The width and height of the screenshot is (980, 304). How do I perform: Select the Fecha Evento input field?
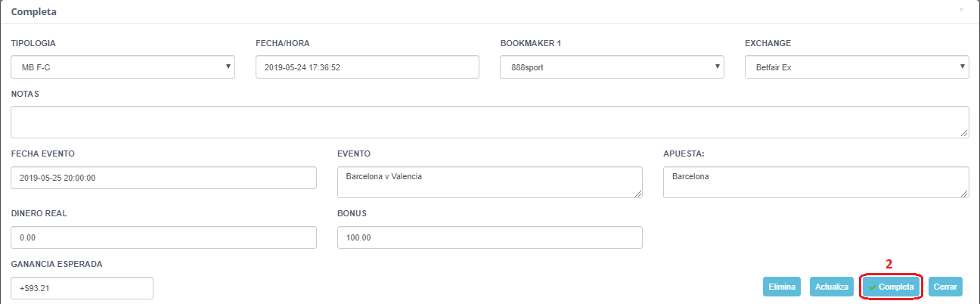pyautogui.click(x=163, y=178)
